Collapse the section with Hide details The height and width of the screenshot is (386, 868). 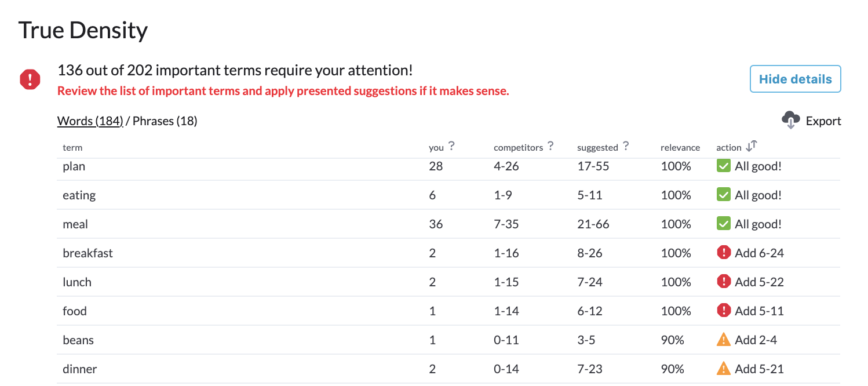point(795,79)
